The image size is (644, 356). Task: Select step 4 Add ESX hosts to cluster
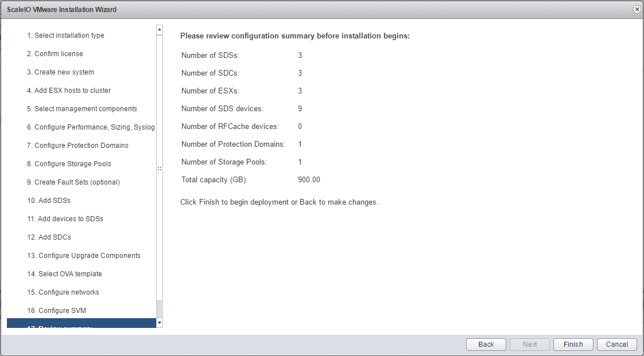[69, 90]
